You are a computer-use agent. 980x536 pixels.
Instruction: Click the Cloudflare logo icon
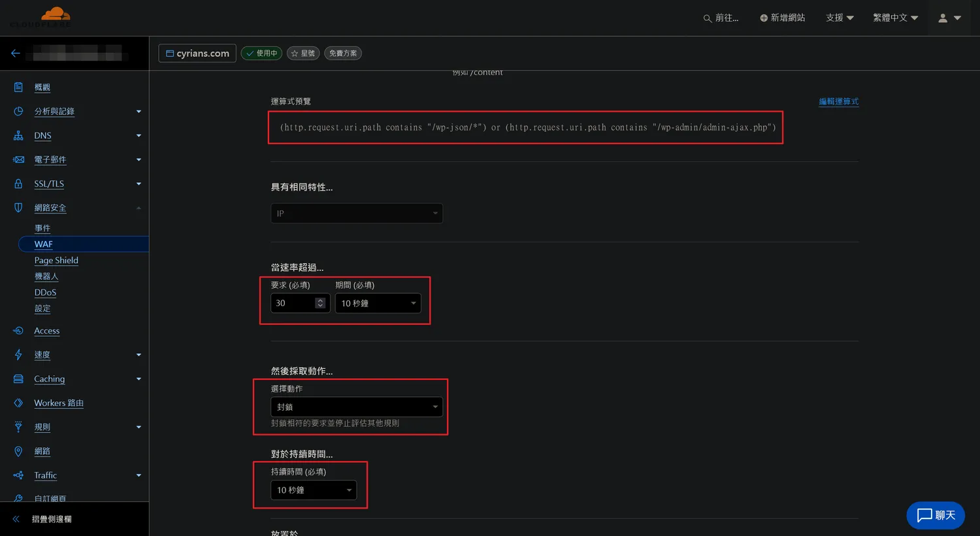(x=56, y=16)
